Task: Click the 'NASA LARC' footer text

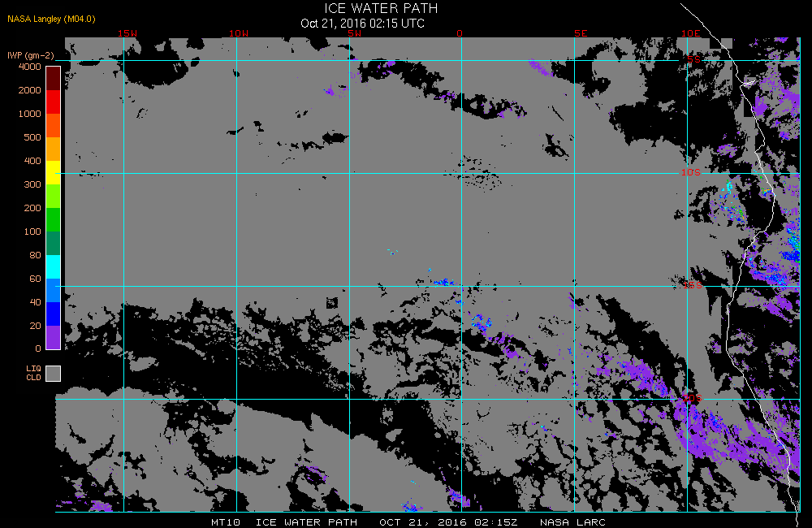Action: pos(572,522)
